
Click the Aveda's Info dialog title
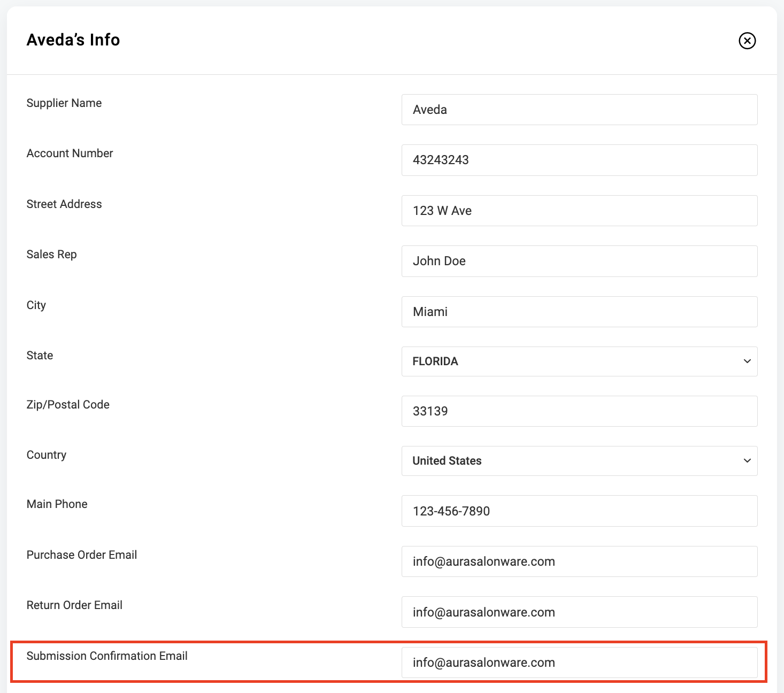click(73, 40)
